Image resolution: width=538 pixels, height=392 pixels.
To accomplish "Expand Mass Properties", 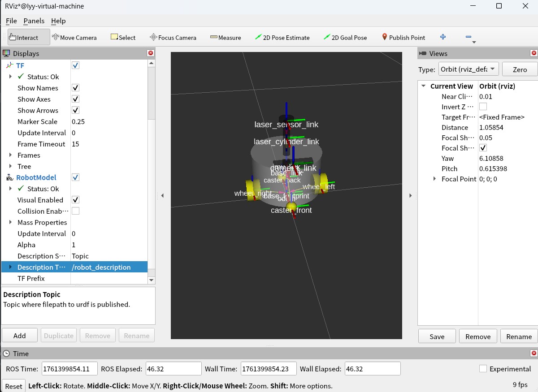I will pyautogui.click(x=10, y=222).
